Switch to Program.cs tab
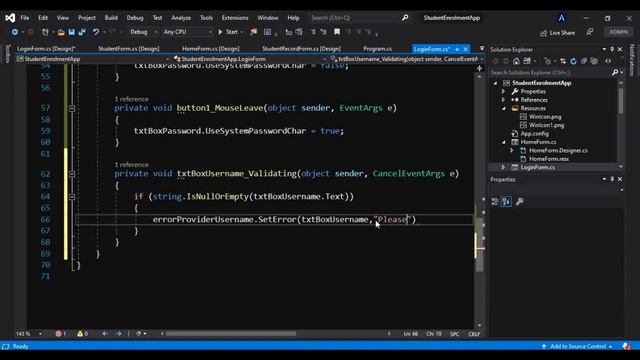Image resolution: width=640 pixels, height=360 pixels. tap(378, 49)
